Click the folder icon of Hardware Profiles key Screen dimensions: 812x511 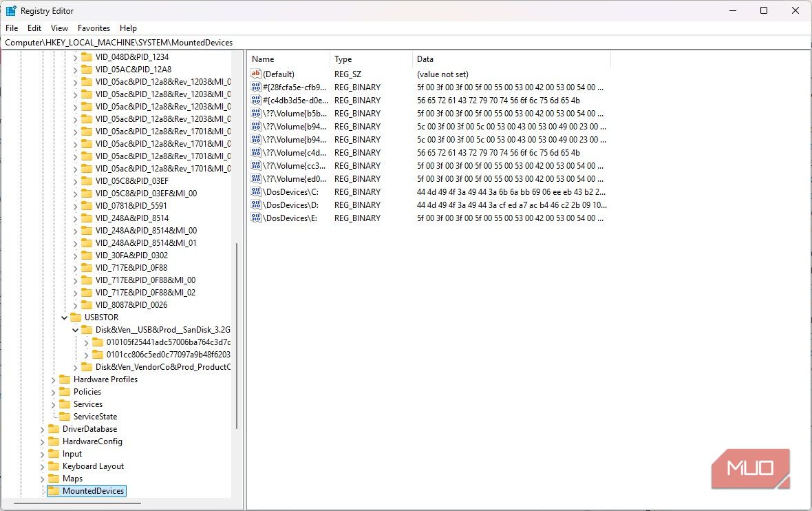(x=65, y=379)
